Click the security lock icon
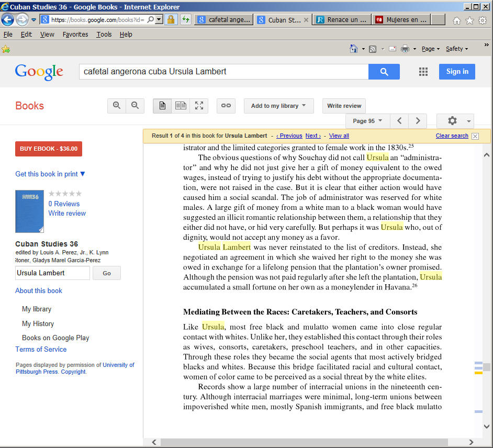Image resolution: width=493 pixels, height=448 pixels. pyautogui.click(x=171, y=20)
